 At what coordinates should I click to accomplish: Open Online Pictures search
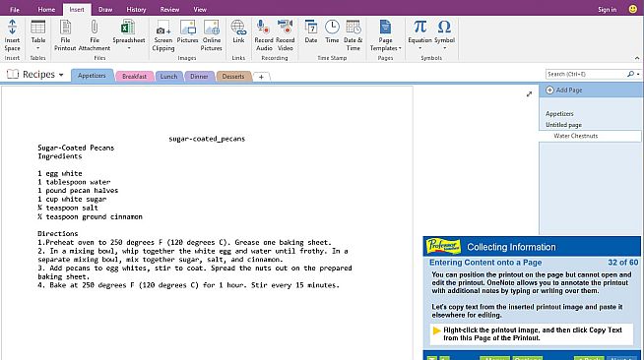(211, 34)
